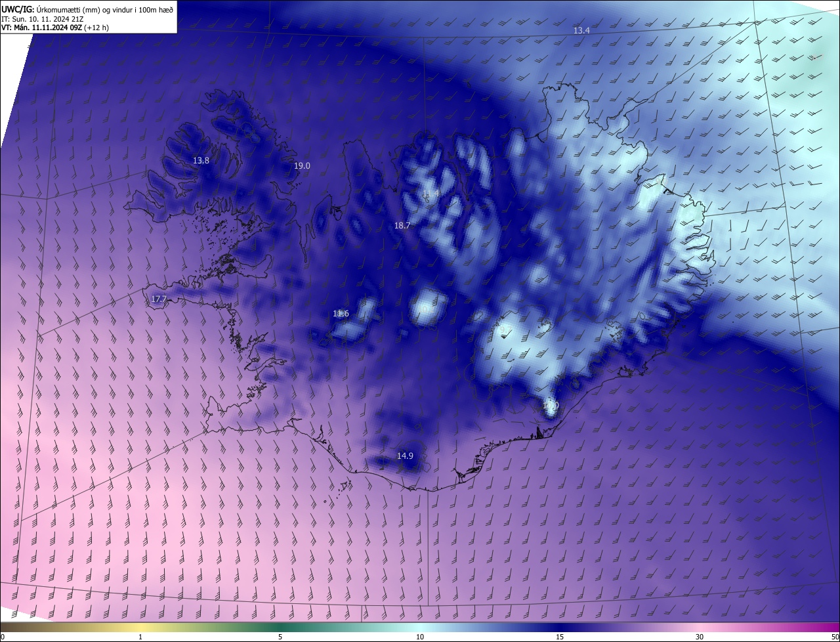Click the 13.4 value label on the map

(582, 31)
